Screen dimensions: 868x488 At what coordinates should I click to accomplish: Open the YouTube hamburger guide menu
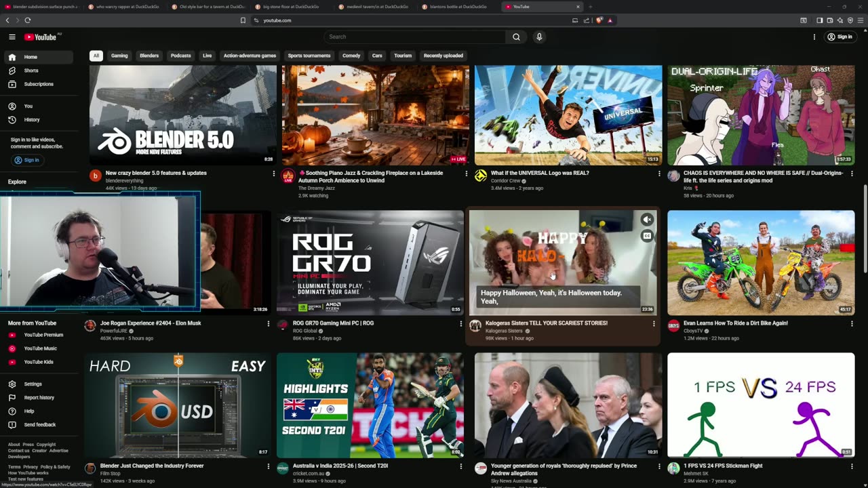click(12, 37)
